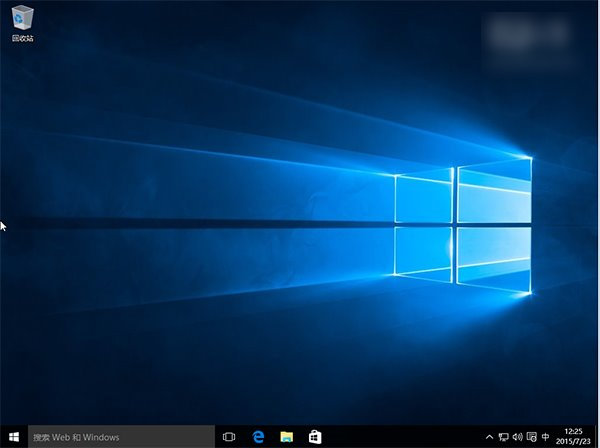This screenshot has width=600, height=448.
Task: Open File Explorer from the taskbar
Action: (286, 437)
